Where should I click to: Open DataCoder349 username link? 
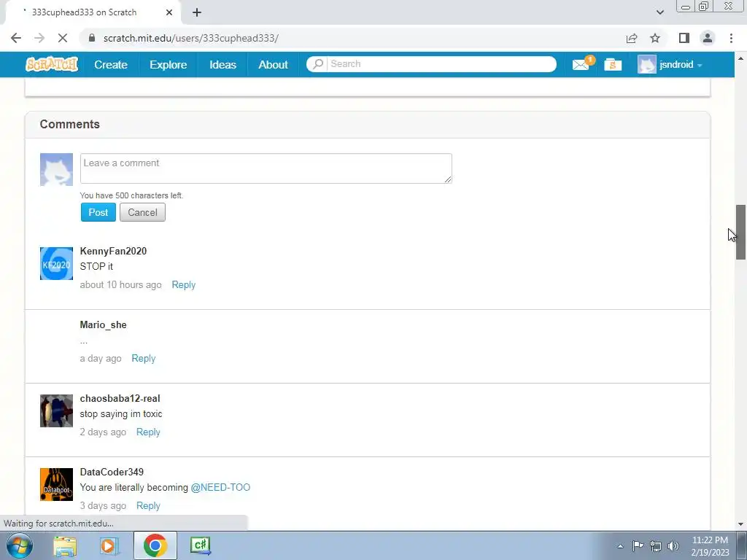click(x=112, y=472)
